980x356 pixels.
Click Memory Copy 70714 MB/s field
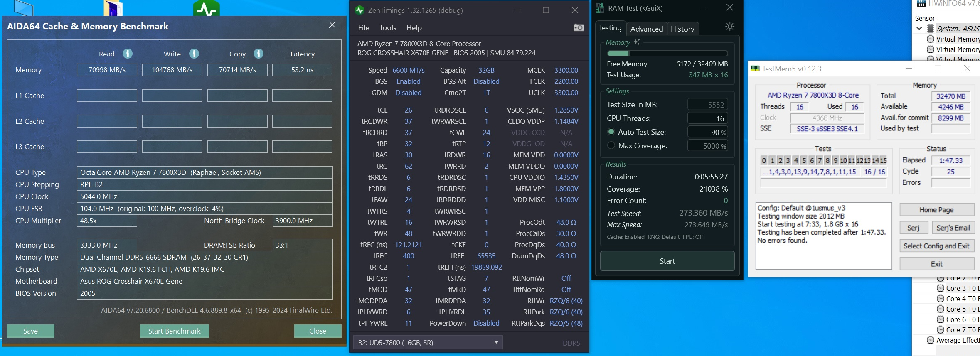[x=237, y=70]
